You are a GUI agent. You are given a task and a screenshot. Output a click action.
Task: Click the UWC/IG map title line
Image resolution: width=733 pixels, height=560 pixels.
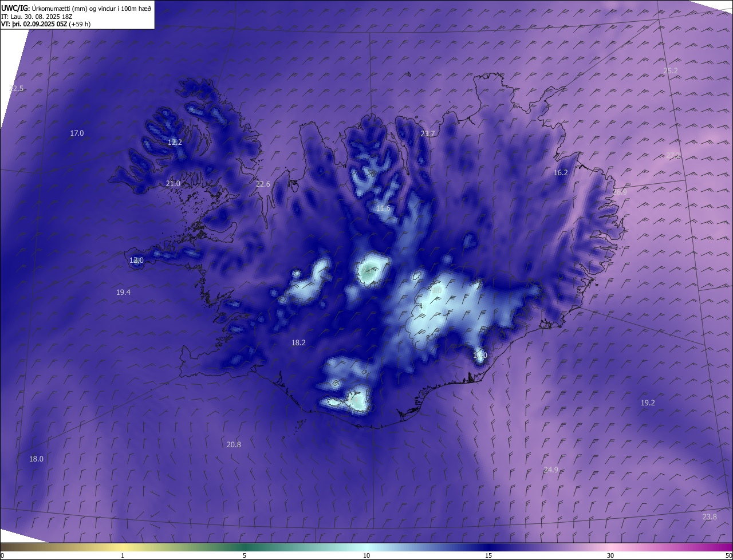(x=76, y=8)
